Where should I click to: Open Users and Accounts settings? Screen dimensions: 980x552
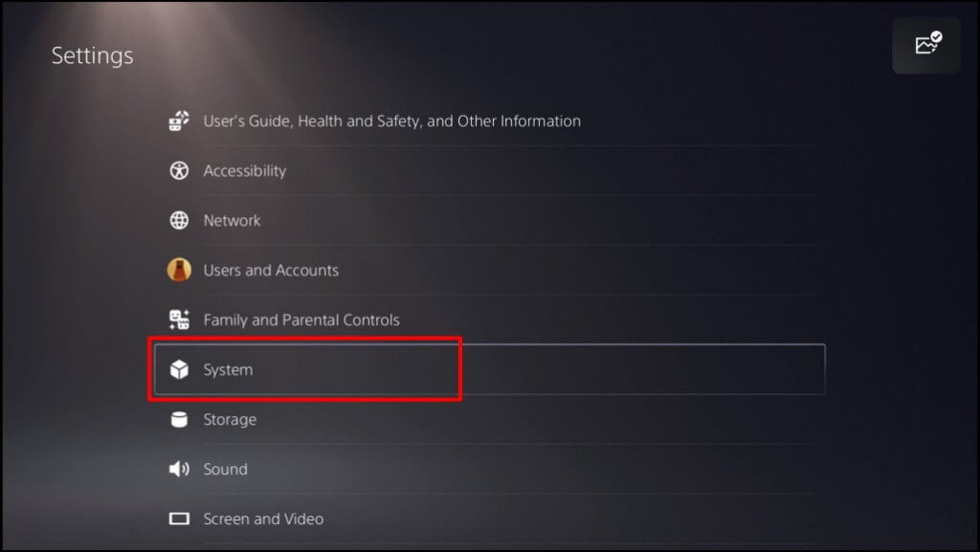click(271, 271)
